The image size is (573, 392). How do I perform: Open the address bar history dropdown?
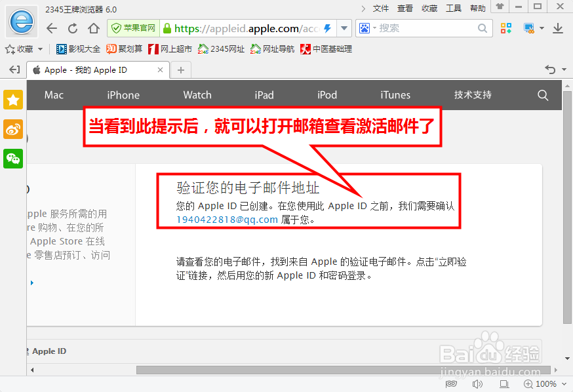point(344,28)
